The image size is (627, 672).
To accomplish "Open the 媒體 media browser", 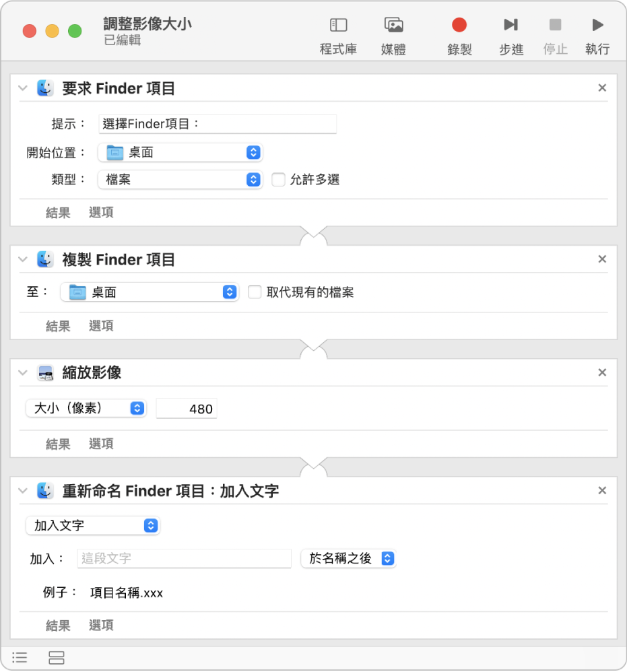I will coord(393,35).
